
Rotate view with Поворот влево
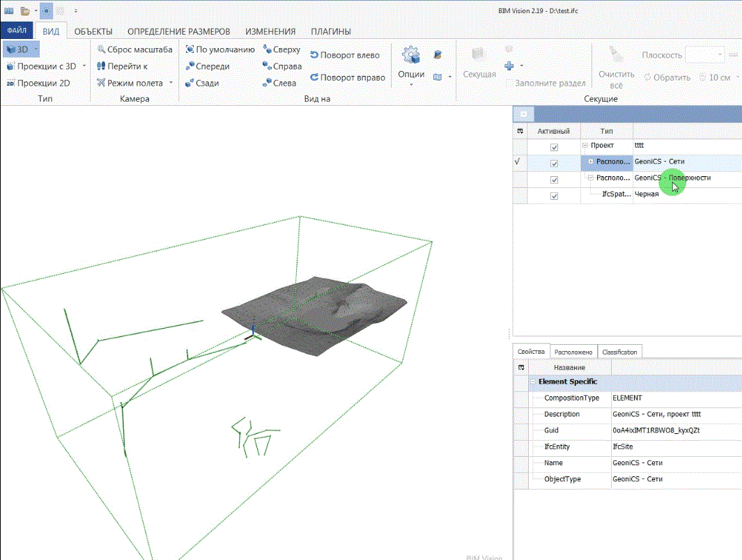345,55
